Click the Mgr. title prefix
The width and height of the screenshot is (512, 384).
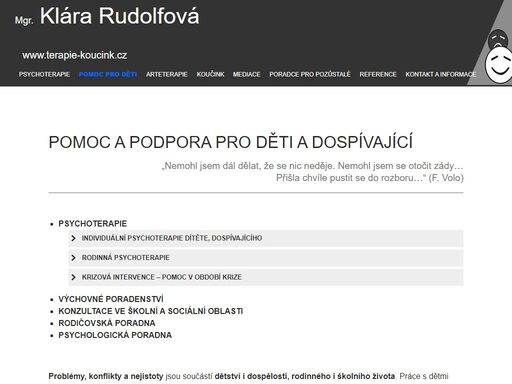[24, 21]
